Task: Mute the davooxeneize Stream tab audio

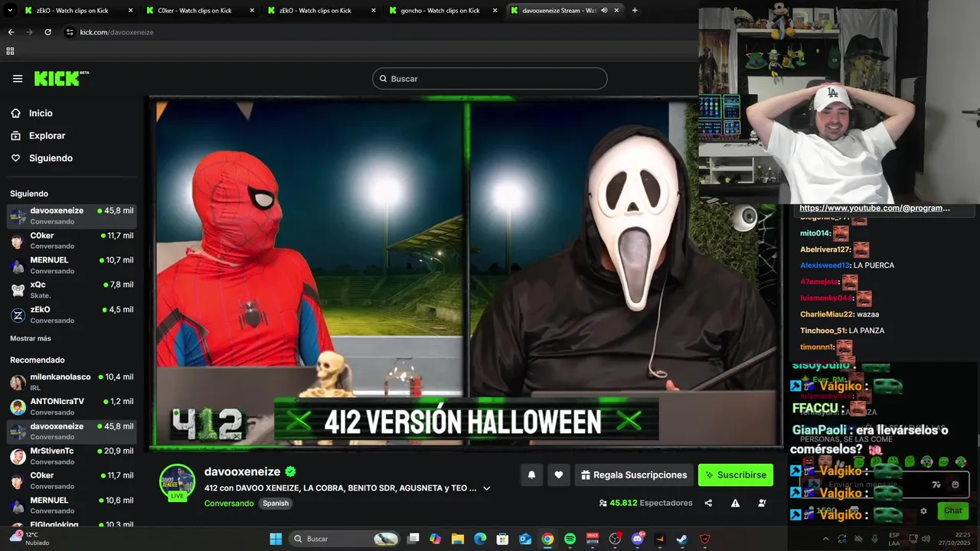Action: click(x=604, y=11)
